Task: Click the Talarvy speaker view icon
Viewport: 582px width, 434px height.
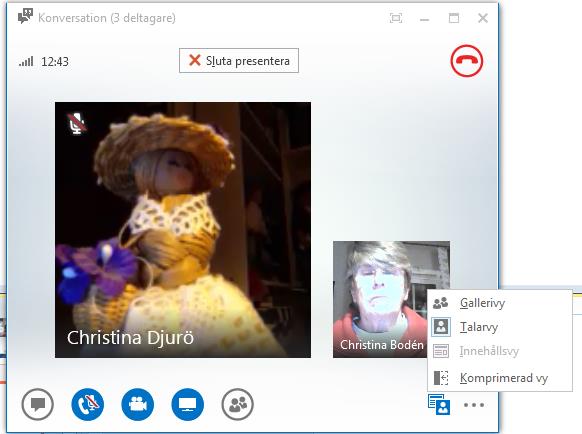Action: [x=441, y=327]
